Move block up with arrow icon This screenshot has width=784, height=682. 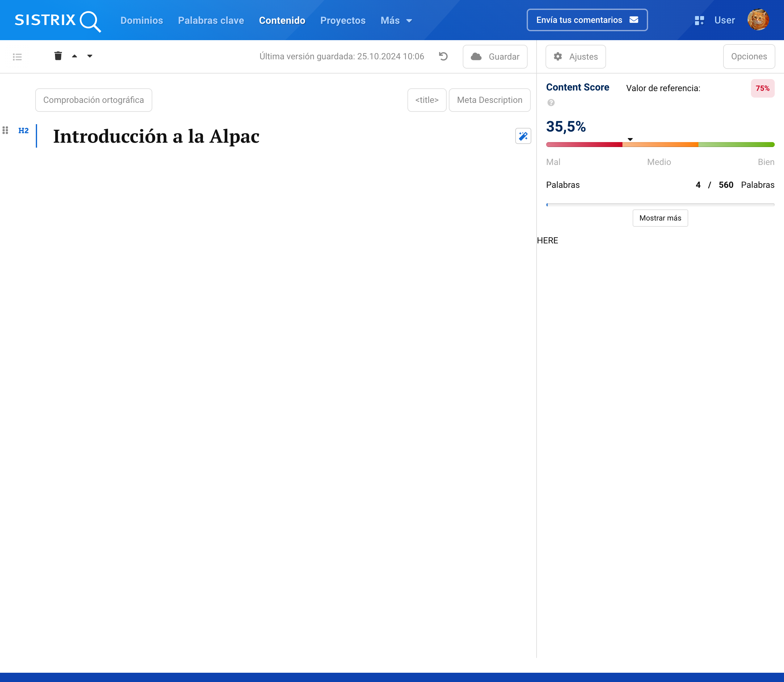click(74, 56)
